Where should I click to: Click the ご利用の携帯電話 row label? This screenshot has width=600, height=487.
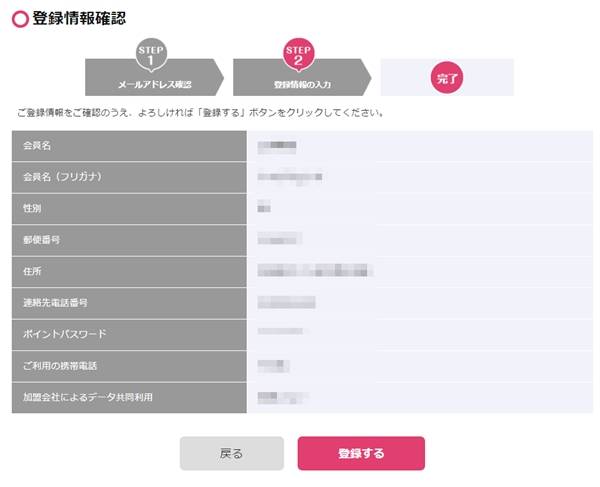[60, 366]
